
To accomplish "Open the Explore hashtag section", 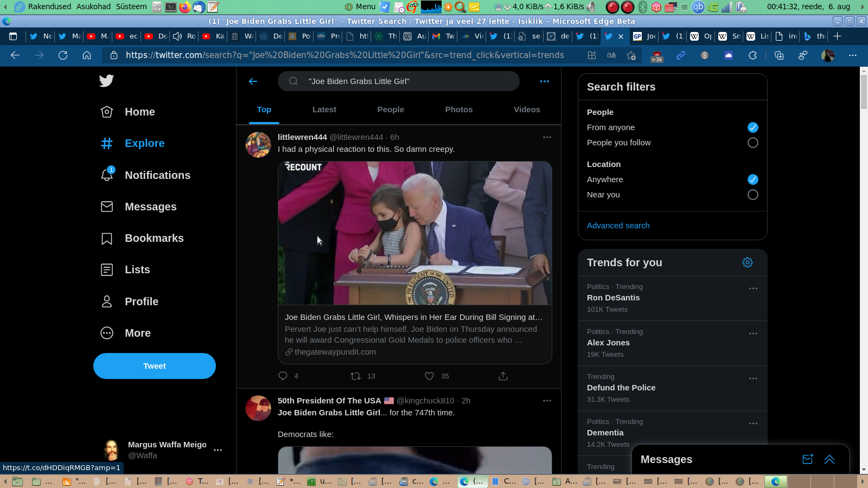I will 132,143.
